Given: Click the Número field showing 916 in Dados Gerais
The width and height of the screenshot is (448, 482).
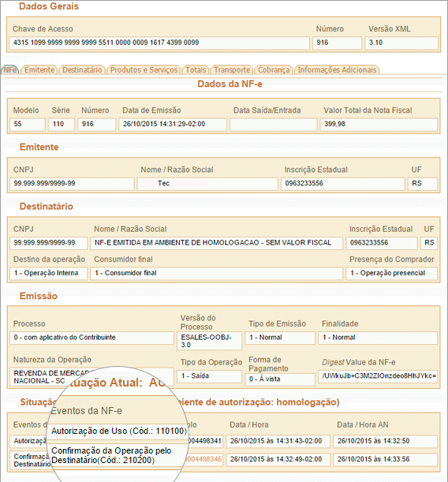Looking at the screenshot, I should click(x=337, y=43).
